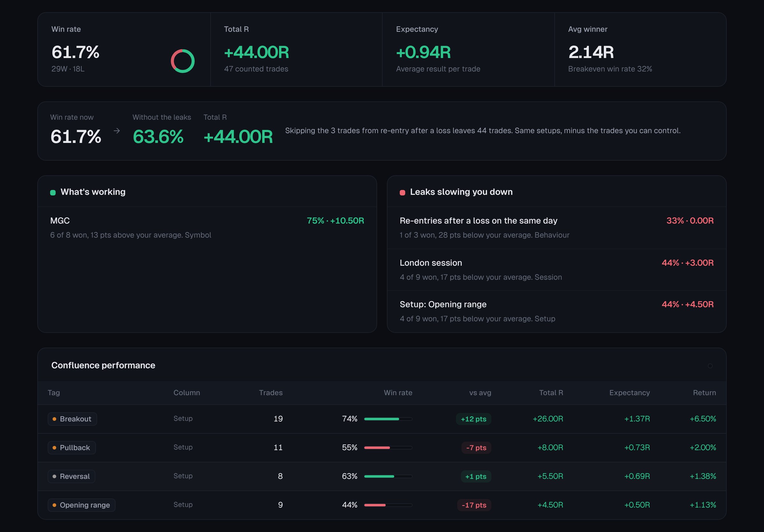Click the +0.94R expectancy value
Viewport: 764px width, 532px height.
coord(423,52)
